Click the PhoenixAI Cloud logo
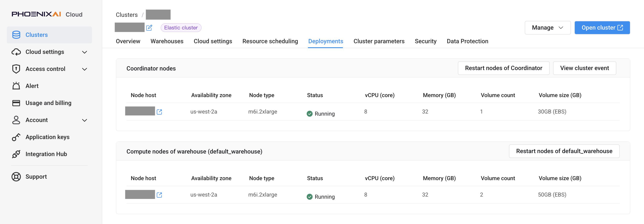Screen dimensions: 644x224 point(47,14)
